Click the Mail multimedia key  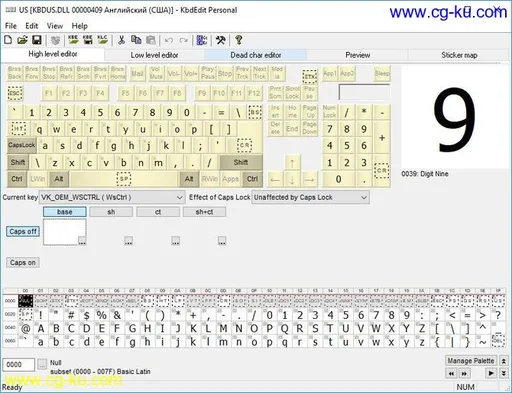point(138,73)
